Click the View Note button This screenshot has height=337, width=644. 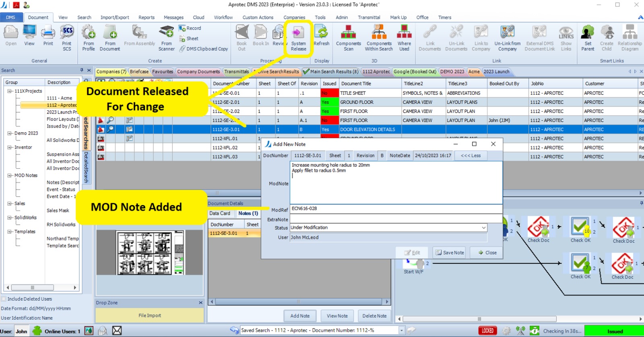[337, 316]
